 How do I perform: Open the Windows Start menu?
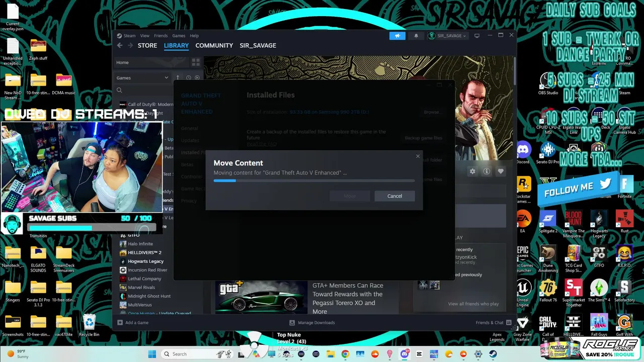[x=151, y=354]
